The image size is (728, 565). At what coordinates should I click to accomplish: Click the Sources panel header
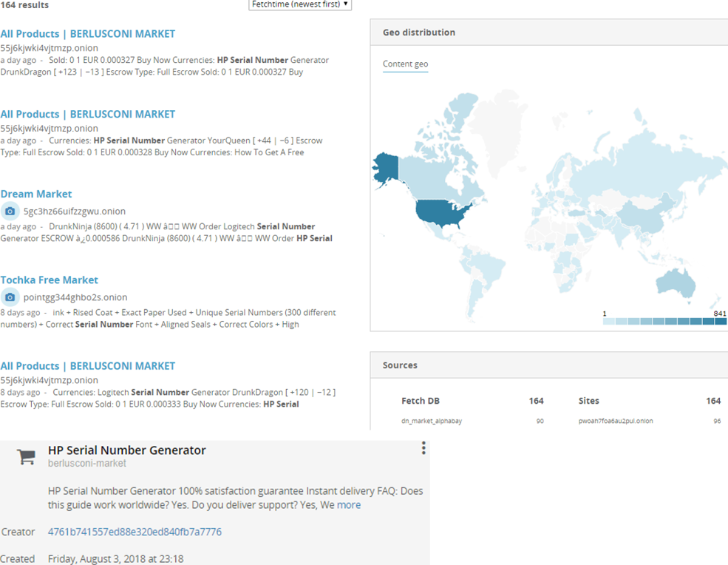pos(549,365)
